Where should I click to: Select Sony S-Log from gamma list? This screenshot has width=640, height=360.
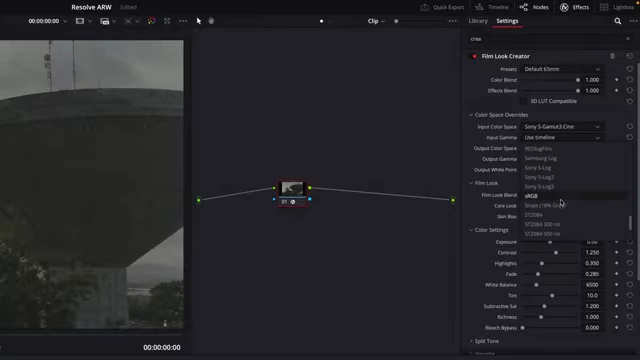point(538,168)
